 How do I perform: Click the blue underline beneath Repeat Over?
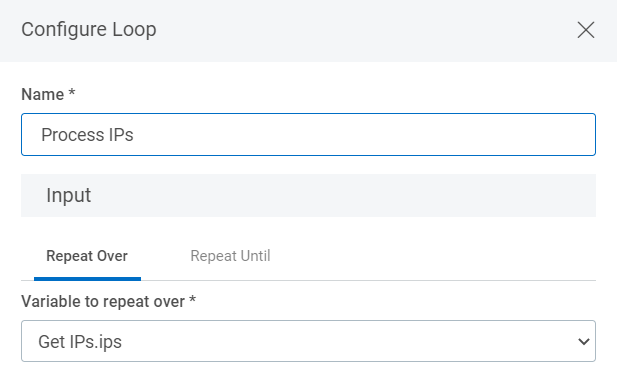coord(87,279)
